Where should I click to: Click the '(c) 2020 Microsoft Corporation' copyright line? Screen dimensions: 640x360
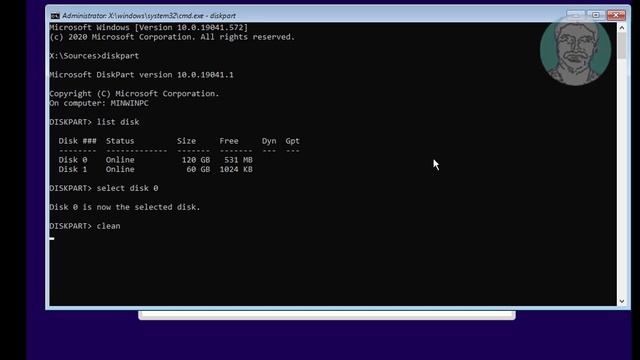172,37
